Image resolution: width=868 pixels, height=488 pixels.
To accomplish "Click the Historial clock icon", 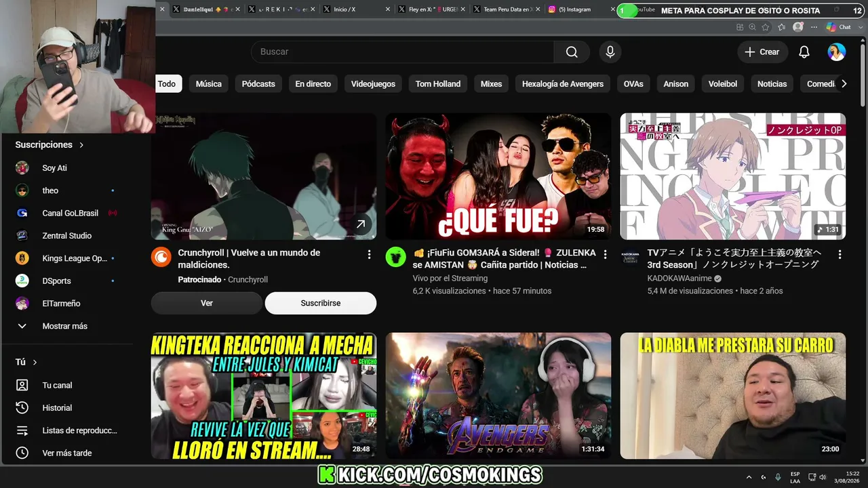I will (22, 408).
